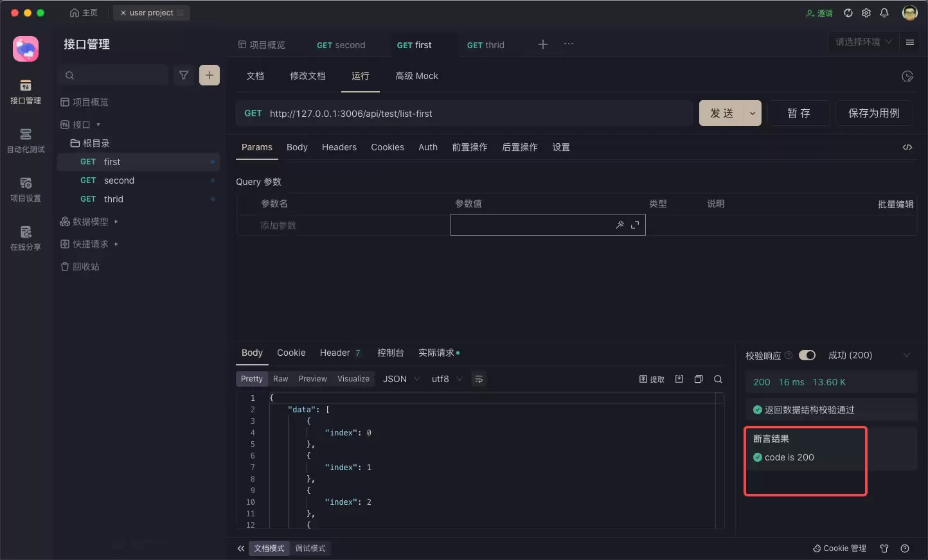Click the 发送 send button

721,113
